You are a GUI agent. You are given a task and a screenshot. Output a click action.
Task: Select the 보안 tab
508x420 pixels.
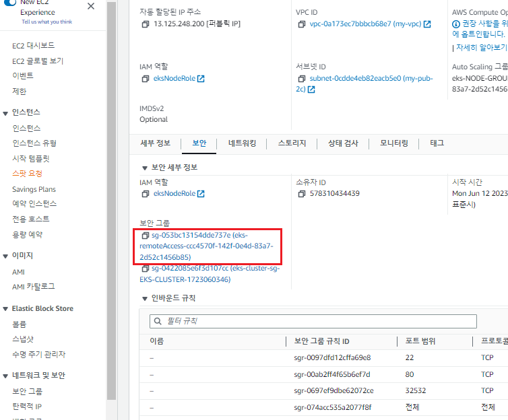[x=199, y=143]
